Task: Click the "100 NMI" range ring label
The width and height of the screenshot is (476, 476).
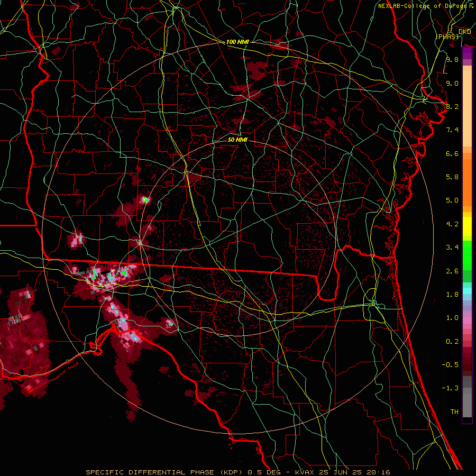Action: click(x=237, y=42)
